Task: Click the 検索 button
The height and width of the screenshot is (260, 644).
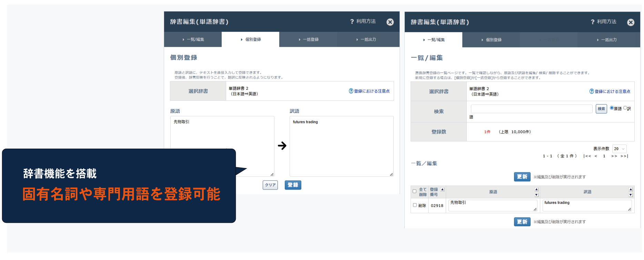Action: coord(601,109)
